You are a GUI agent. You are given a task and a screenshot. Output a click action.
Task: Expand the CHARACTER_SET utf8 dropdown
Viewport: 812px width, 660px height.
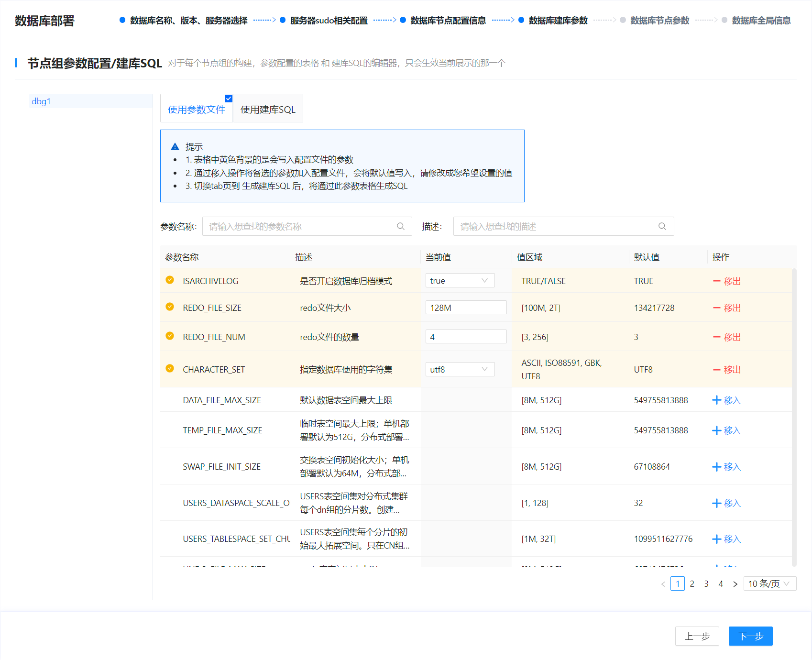(x=460, y=369)
